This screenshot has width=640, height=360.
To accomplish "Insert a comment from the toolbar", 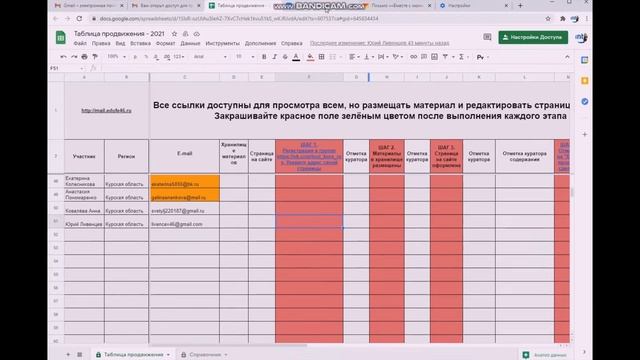I will click(424, 57).
